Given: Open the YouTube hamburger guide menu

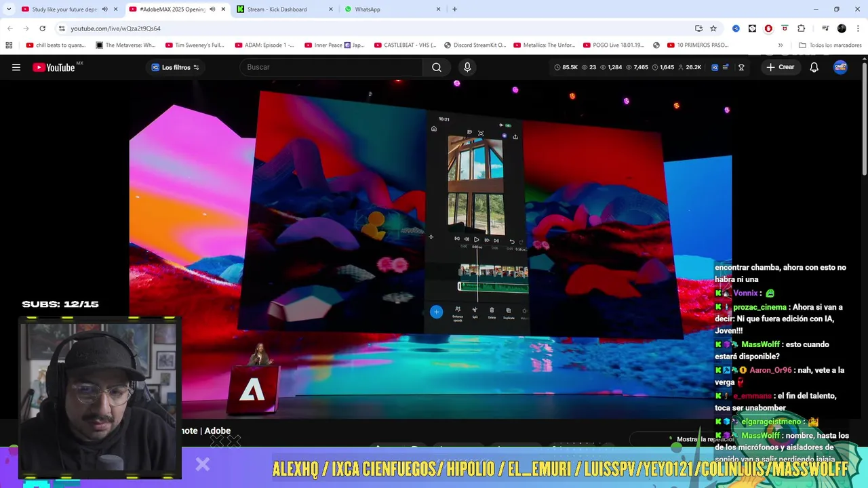Looking at the screenshot, I should [x=16, y=67].
